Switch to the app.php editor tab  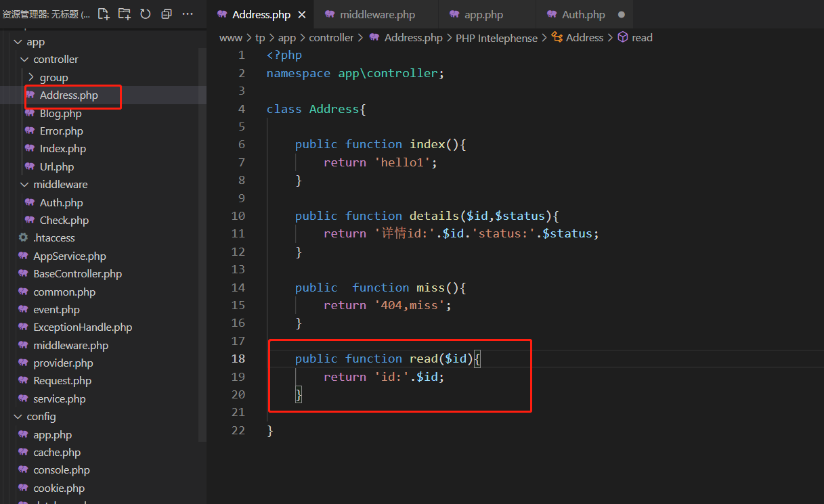pyautogui.click(x=487, y=14)
